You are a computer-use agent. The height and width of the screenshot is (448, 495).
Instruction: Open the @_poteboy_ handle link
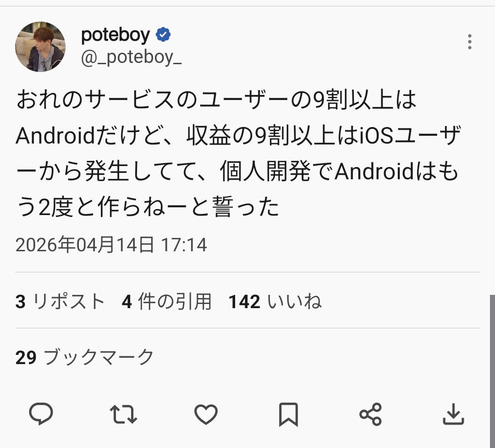point(131,57)
